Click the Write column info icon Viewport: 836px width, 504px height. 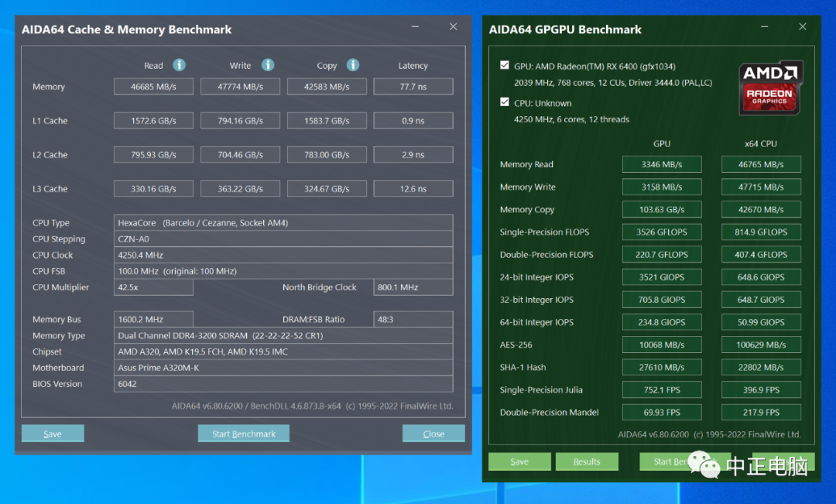tap(268, 65)
